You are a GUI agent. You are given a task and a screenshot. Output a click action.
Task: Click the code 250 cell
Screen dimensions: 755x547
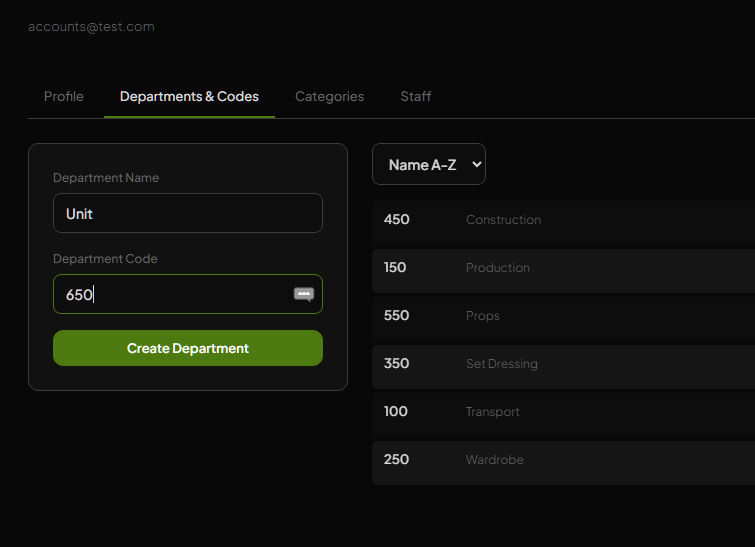pos(396,459)
